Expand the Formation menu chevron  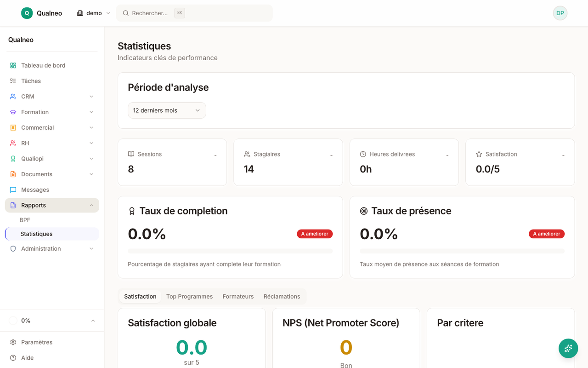coord(91,112)
